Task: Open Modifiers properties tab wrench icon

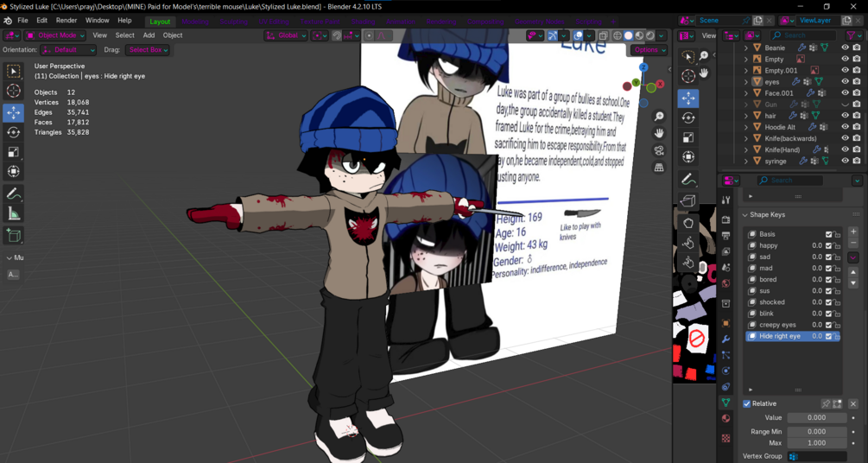Action: click(726, 339)
